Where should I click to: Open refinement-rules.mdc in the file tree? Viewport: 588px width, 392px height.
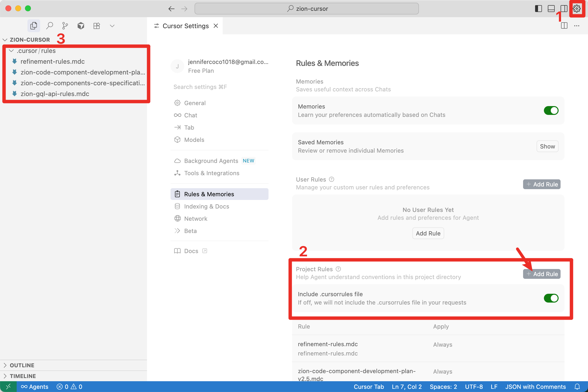[52, 61]
